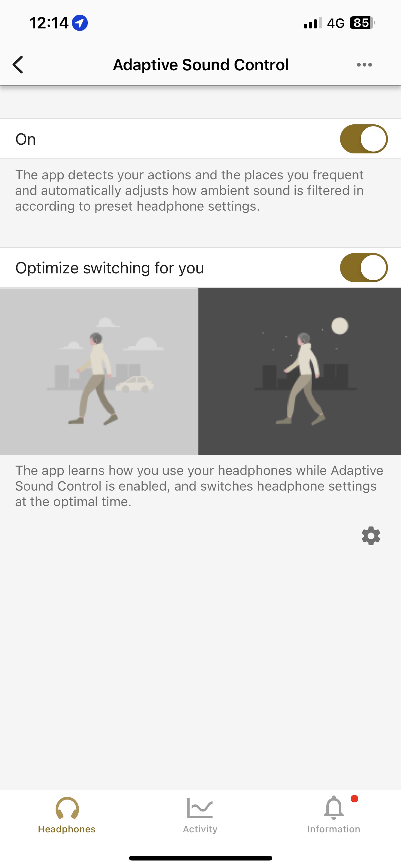This screenshot has height=868, width=401.
Task: Tap the headphones icon in the bottom bar
Action: (67, 808)
